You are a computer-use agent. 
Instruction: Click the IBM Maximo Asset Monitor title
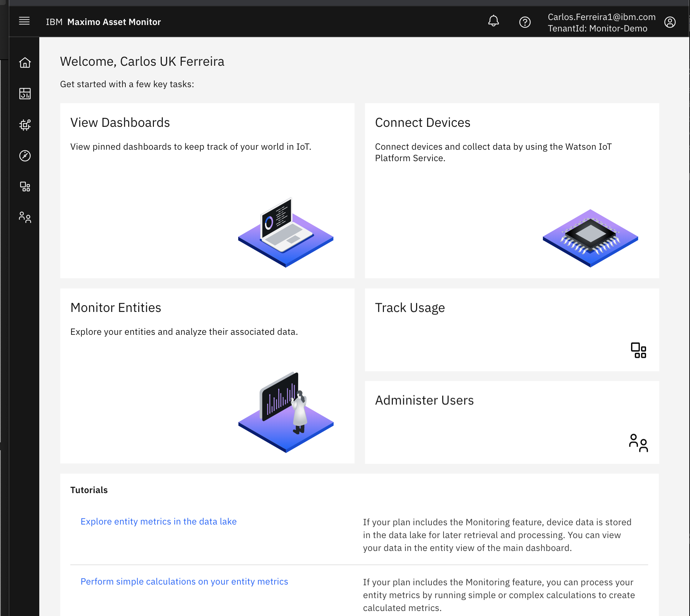pos(103,22)
